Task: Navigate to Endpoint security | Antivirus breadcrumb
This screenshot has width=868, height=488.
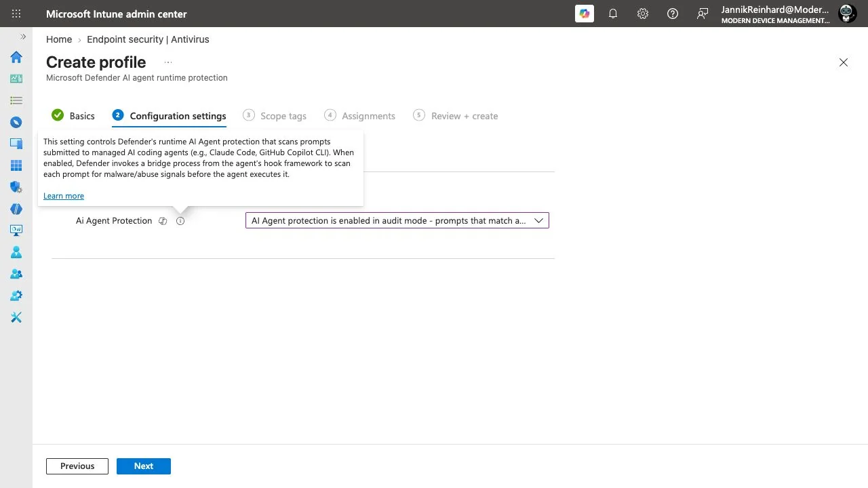Action: point(148,39)
